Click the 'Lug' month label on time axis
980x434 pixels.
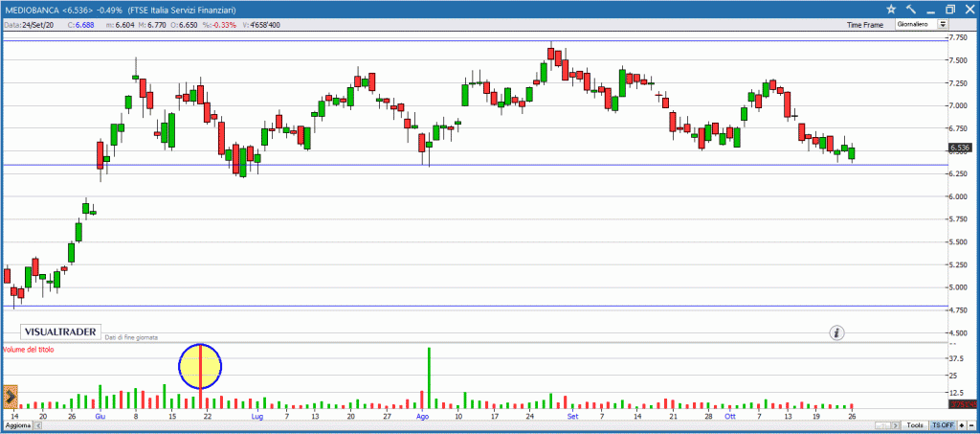[x=256, y=416]
